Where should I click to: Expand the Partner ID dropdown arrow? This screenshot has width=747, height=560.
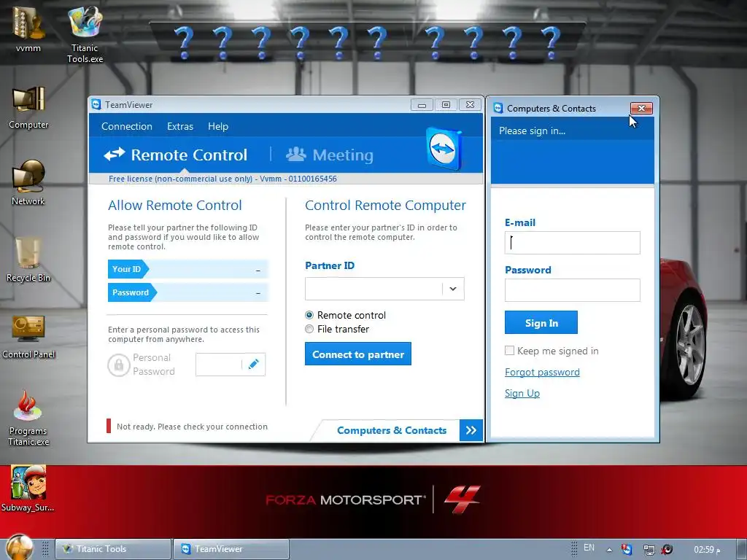point(453,289)
